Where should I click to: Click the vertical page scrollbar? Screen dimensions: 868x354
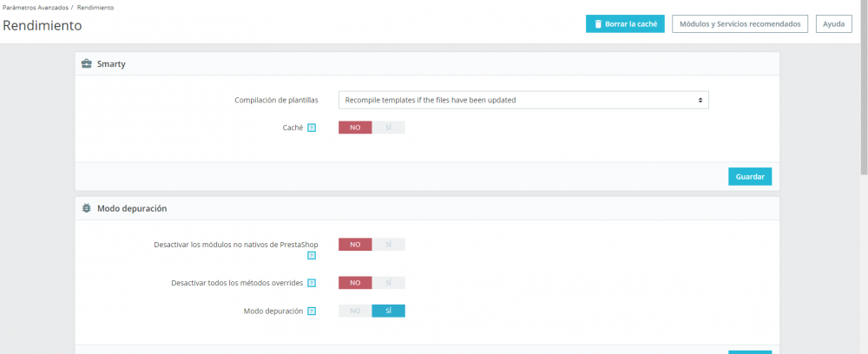[x=864, y=88]
